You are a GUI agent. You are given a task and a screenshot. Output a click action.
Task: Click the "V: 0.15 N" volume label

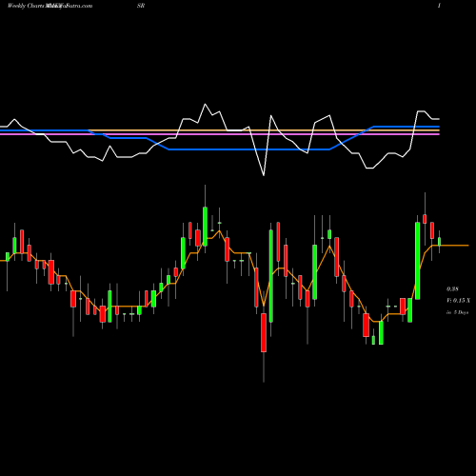(x=458, y=301)
